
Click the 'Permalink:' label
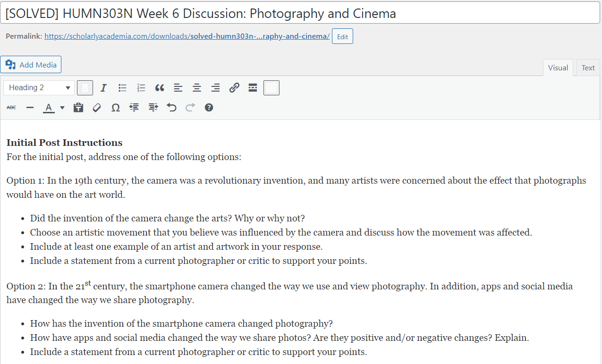point(24,36)
